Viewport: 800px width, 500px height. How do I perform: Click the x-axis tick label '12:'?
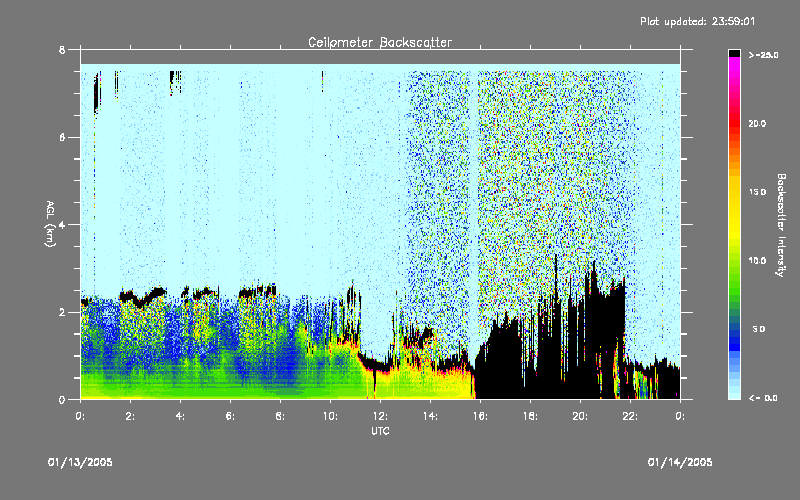click(x=380, y=416)
